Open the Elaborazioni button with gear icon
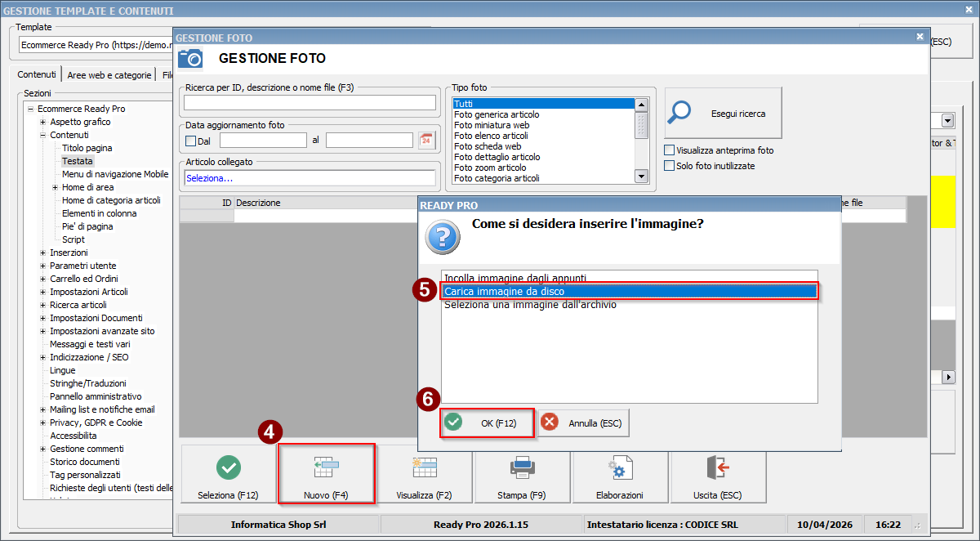Screen dimensions: 980x541 [620, 476]
